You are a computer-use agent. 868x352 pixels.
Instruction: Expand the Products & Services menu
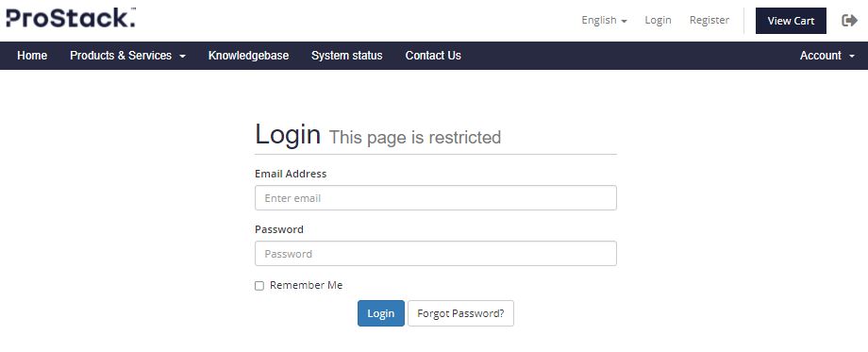pos(128,56)
